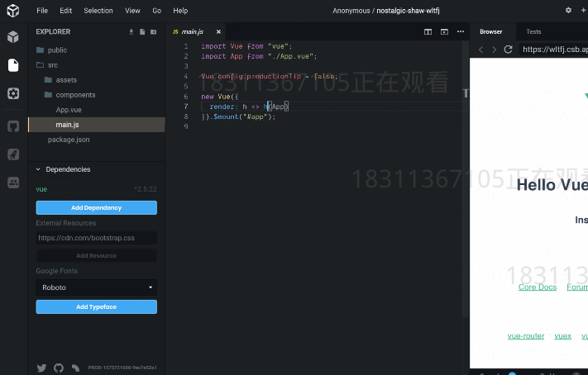Open the Help menu
This screenshot has width=588, height=375.
[180, 11]
